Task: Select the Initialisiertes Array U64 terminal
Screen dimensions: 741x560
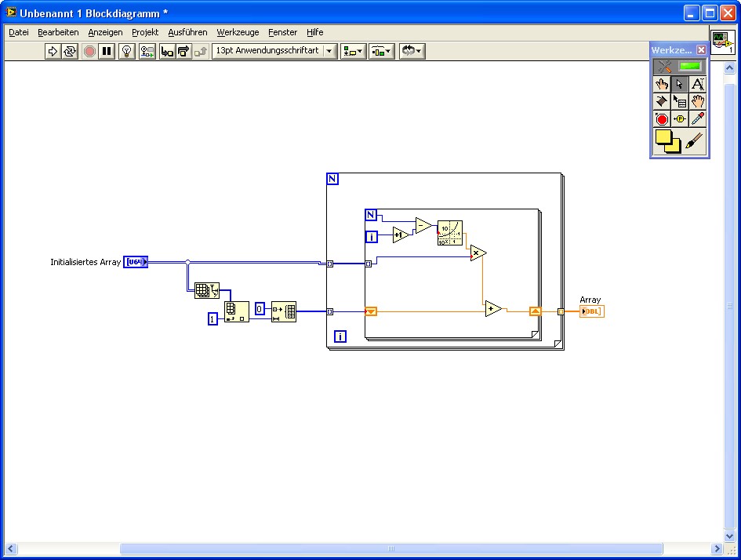Action: [x=136, y=262]
